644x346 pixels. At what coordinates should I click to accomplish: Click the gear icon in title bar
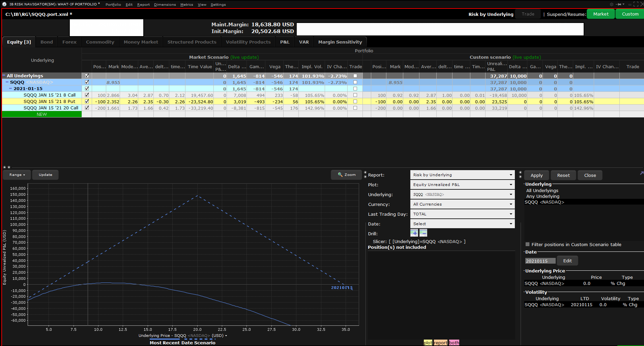tap(612, 4)
